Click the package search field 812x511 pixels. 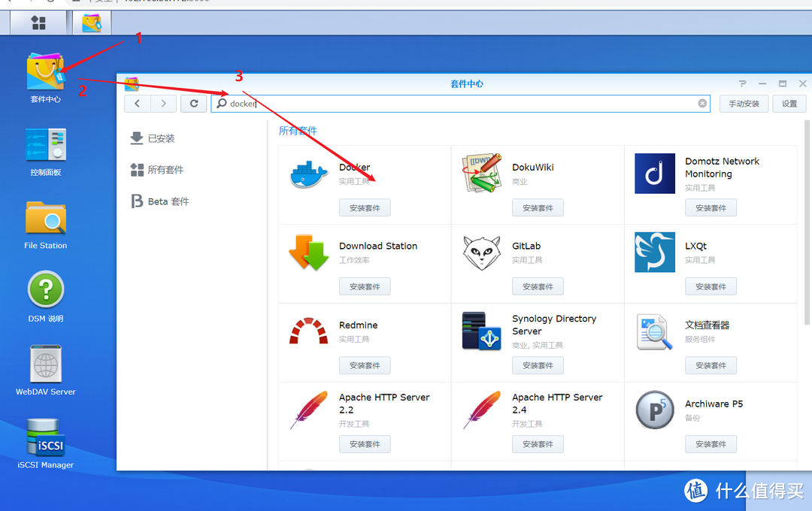point(460,104)
